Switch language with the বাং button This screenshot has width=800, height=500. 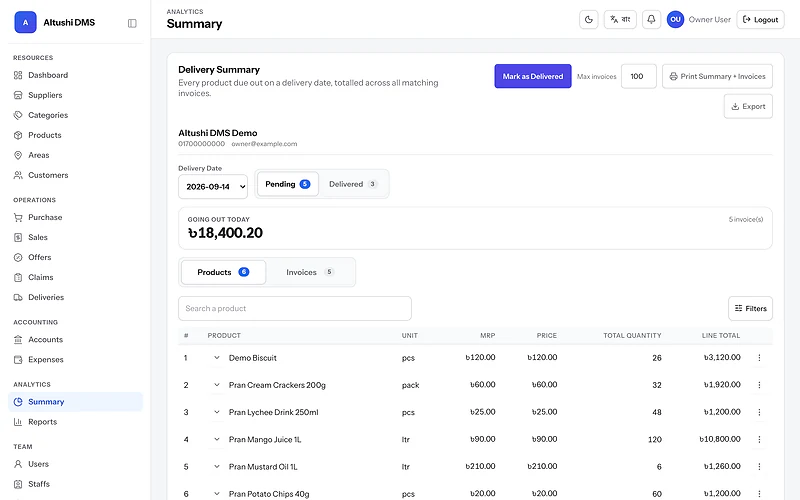(x=620, y=20)
